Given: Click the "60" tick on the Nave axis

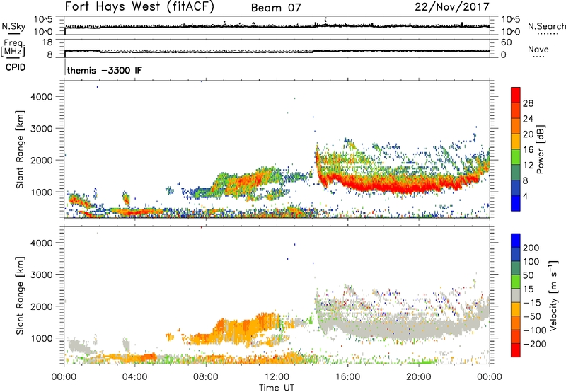Looking at the screenshot, I should click(506, 42).
